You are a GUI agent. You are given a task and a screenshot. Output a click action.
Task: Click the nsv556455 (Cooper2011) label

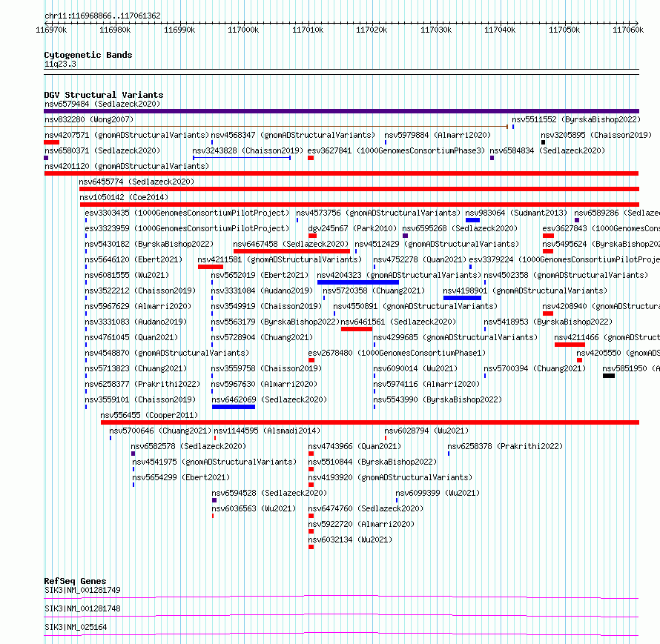(149, 415)
